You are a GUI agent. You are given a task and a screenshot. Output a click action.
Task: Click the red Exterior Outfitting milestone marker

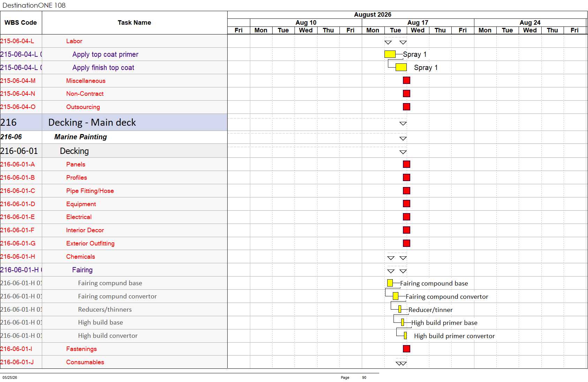[x=406, y=243]
